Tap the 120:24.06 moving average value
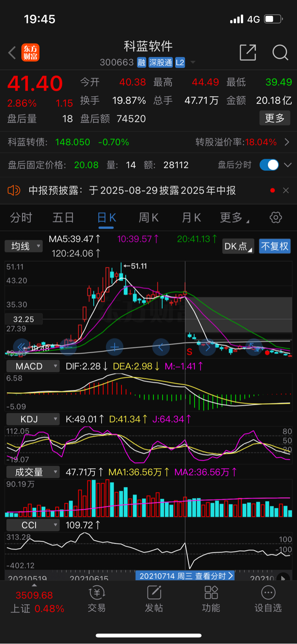The width and height of the screenshot is (297, 644). [x=76, y=253]
